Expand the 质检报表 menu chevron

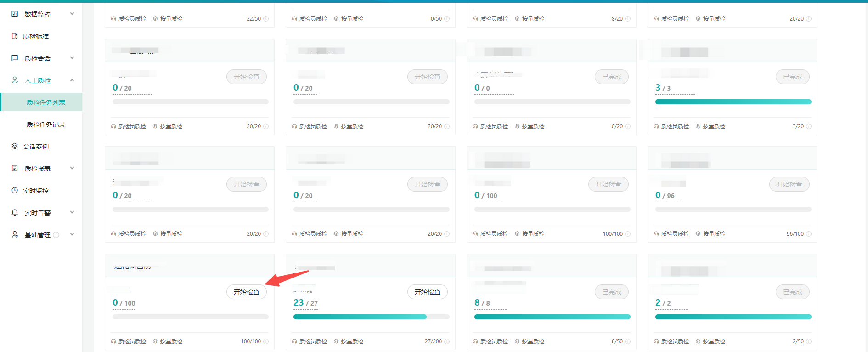coord(72,168)
